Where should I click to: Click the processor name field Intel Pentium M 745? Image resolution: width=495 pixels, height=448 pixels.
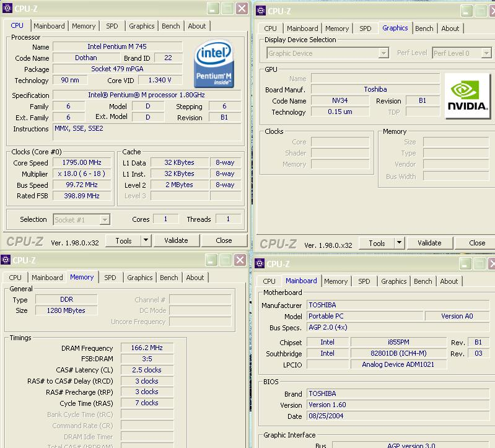117,46
